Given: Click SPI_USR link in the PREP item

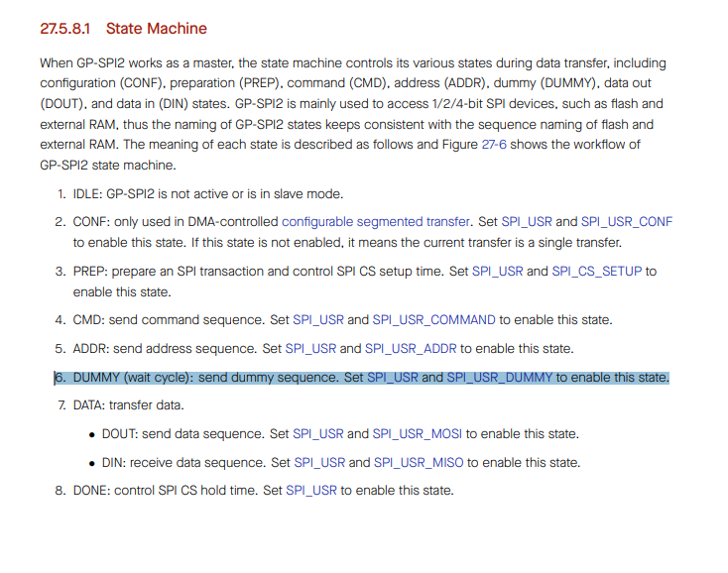Looking at the screenshot, I should [x=497, y=271].
